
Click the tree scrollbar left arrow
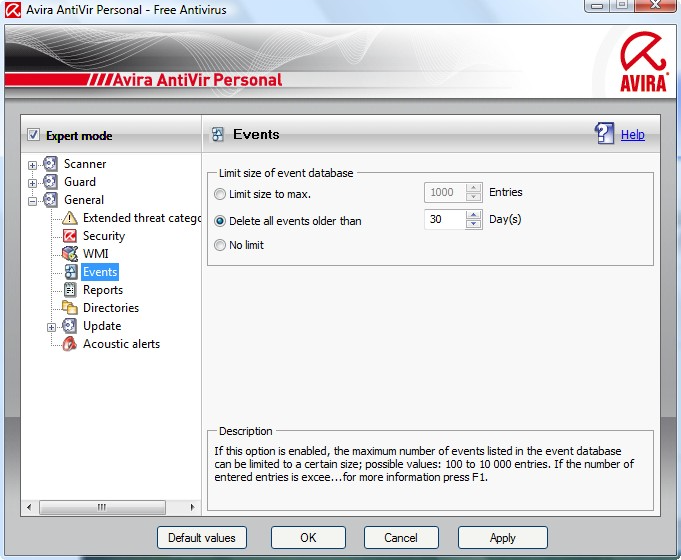29,507
